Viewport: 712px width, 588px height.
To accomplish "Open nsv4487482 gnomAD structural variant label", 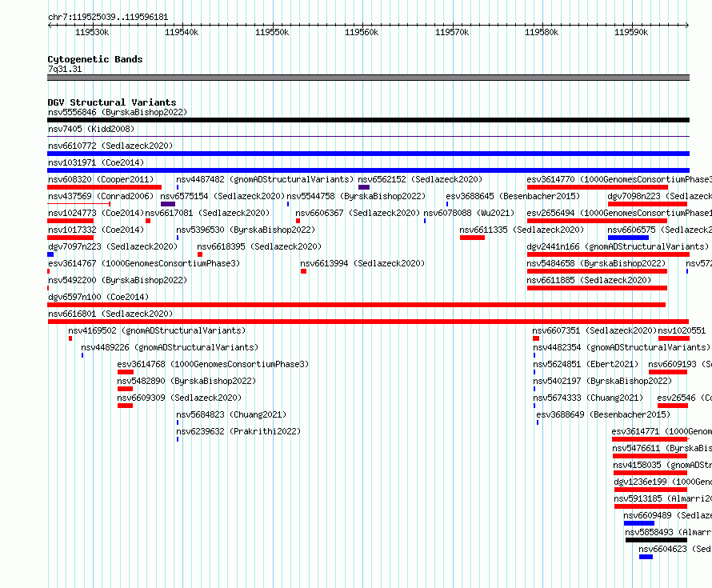I will tap(265, 179).
